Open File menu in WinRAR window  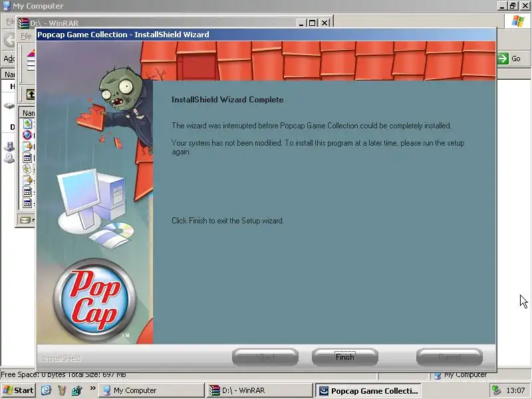26,36
